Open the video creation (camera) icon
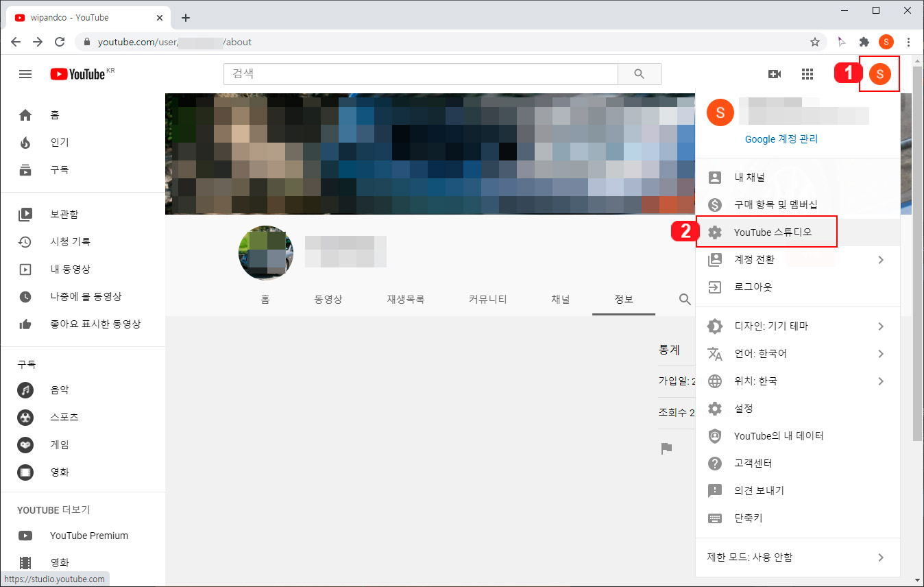Screen dimensions: 924x587 tap(774, 74)
